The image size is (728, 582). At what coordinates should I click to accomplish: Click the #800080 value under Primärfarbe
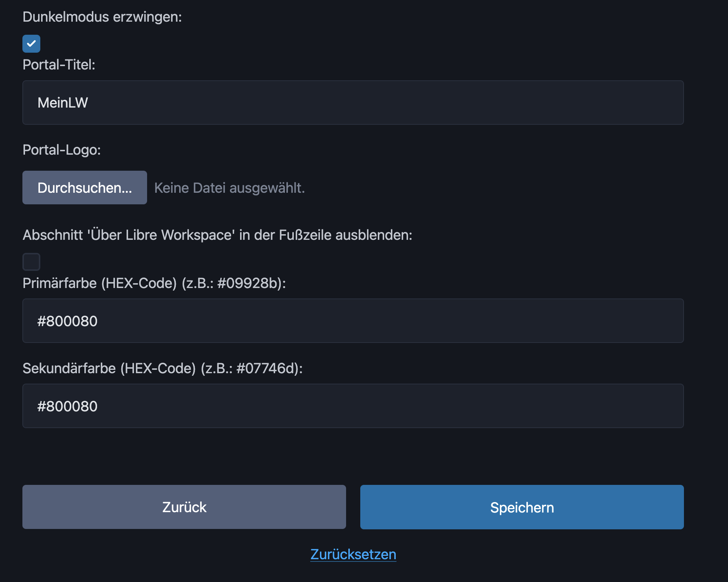tap(67, 321)
